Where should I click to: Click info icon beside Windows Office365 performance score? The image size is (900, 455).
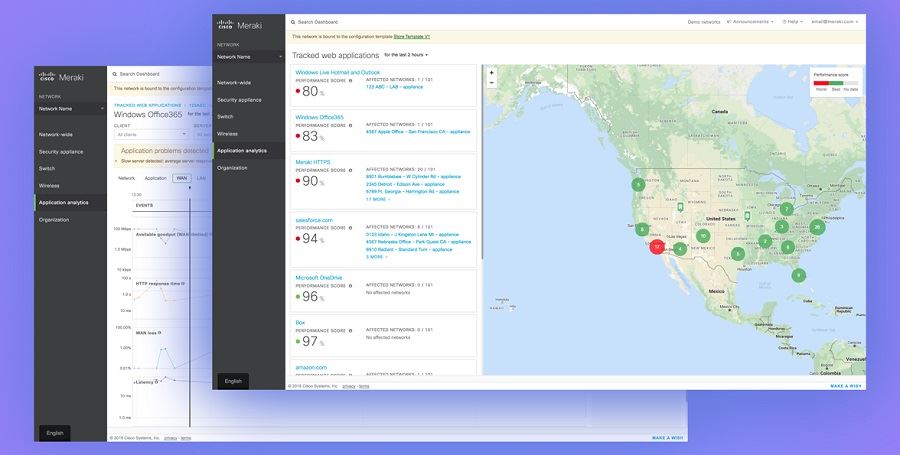(x=350, y=125)
